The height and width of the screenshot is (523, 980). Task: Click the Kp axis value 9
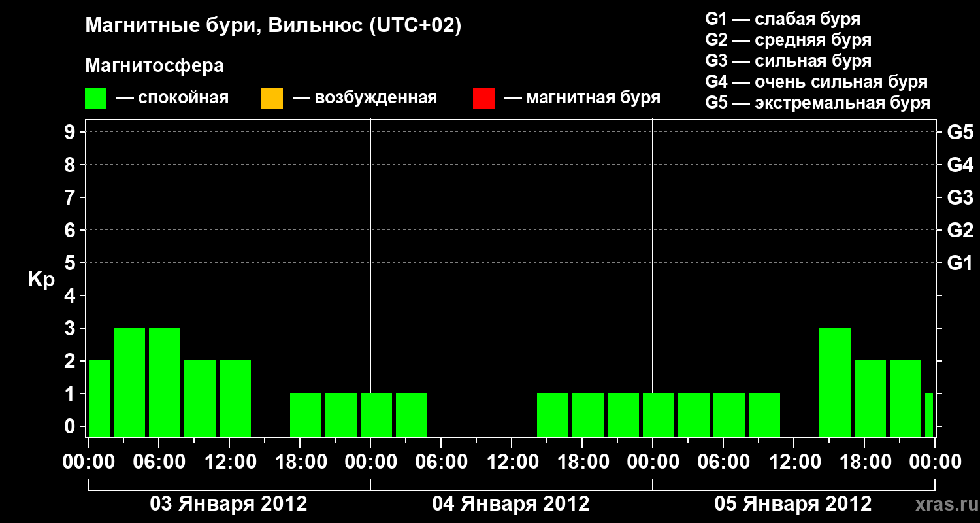click(x=71, y=132)
